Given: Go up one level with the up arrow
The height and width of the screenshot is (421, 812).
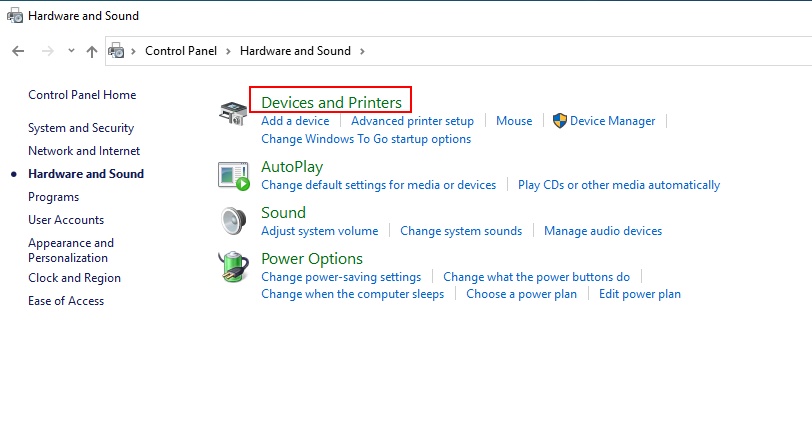Looking at the screenshot, I should 92,51.
